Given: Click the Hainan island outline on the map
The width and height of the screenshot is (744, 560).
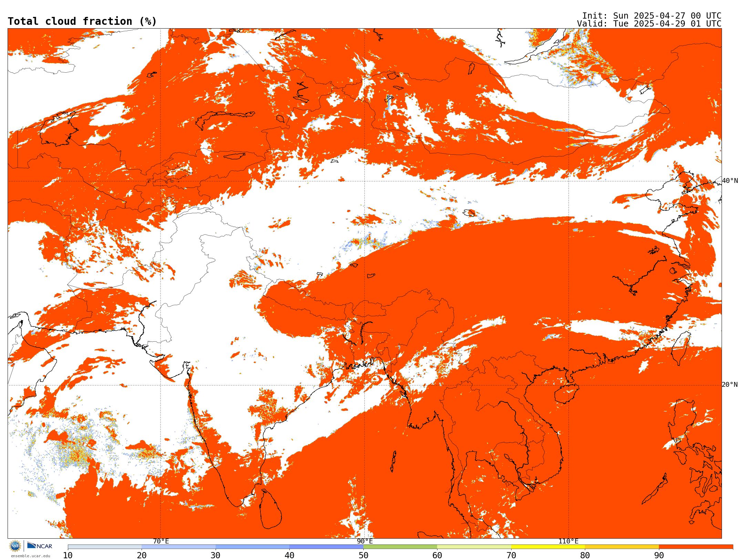Looking at the screenshot, I should (567, 394).
